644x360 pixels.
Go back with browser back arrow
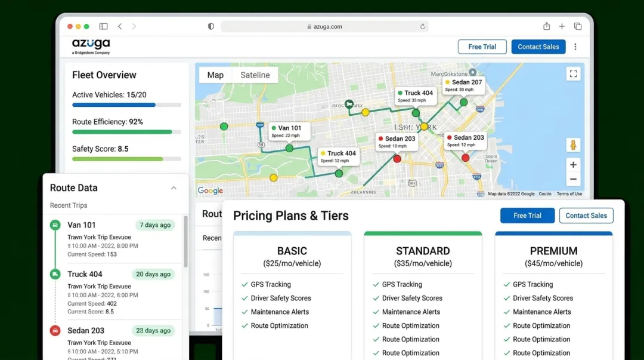pos(120,26)
